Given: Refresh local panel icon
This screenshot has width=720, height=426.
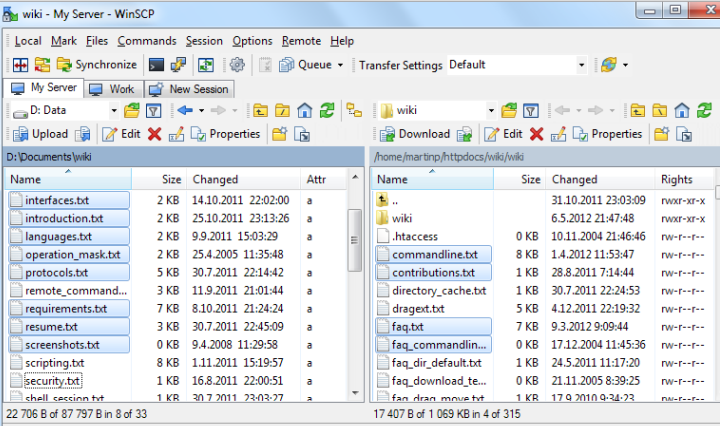Looking at the screenshot, I should click(327, 111).
